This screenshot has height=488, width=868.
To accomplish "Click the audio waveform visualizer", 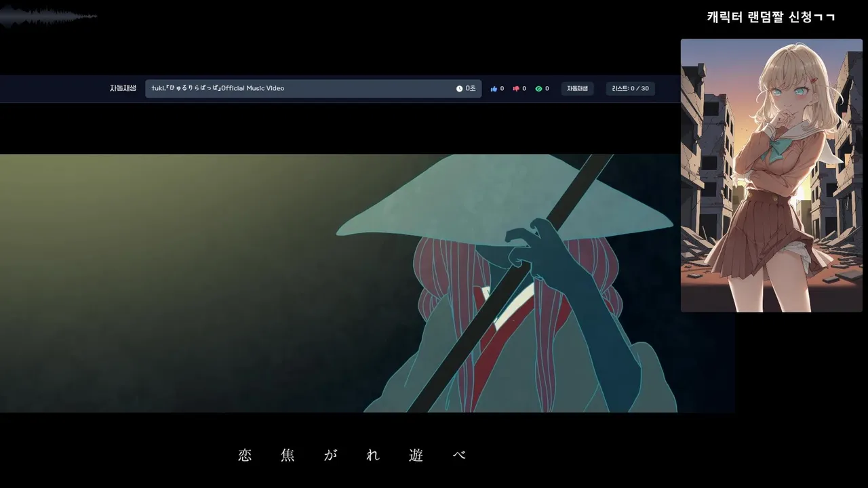I will tap(49, 16).
